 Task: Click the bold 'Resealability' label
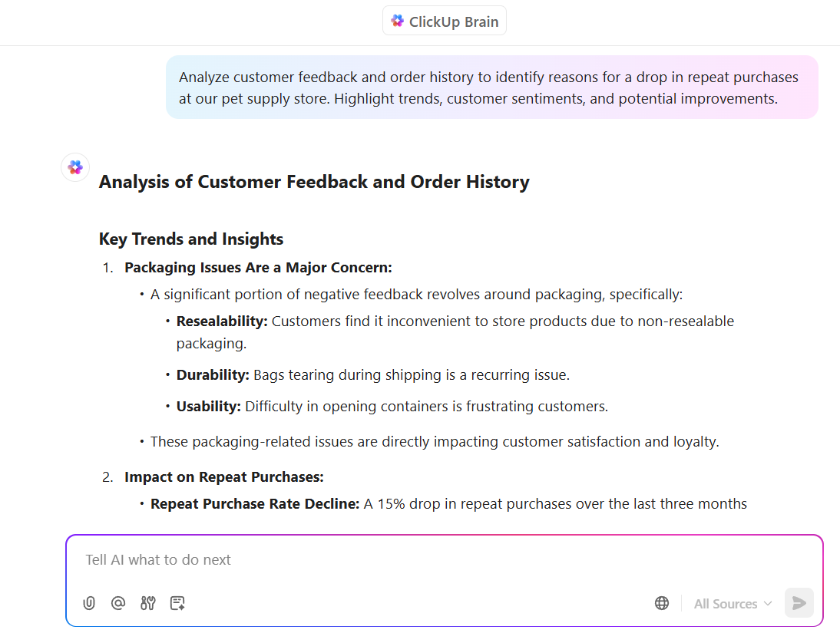[x=222, y=321]
